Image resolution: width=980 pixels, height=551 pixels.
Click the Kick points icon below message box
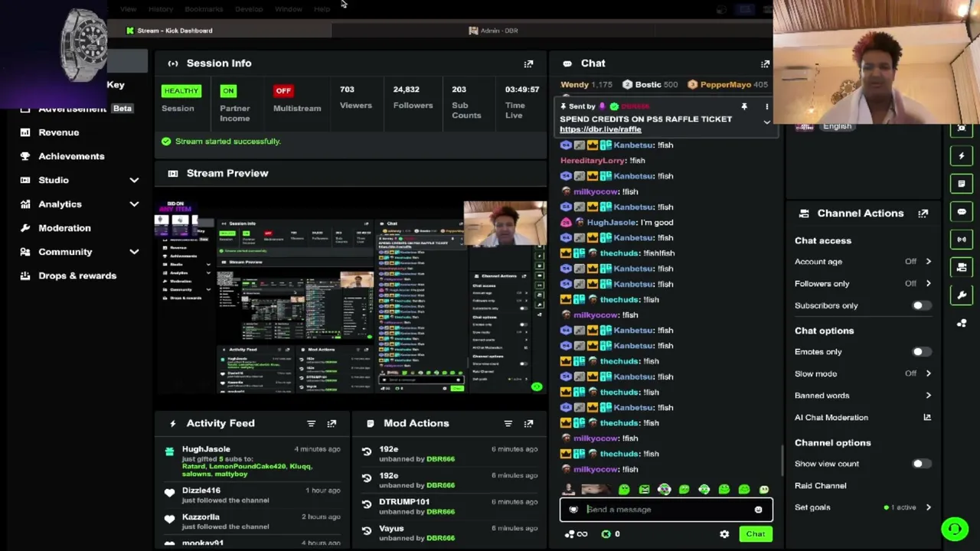606,534
